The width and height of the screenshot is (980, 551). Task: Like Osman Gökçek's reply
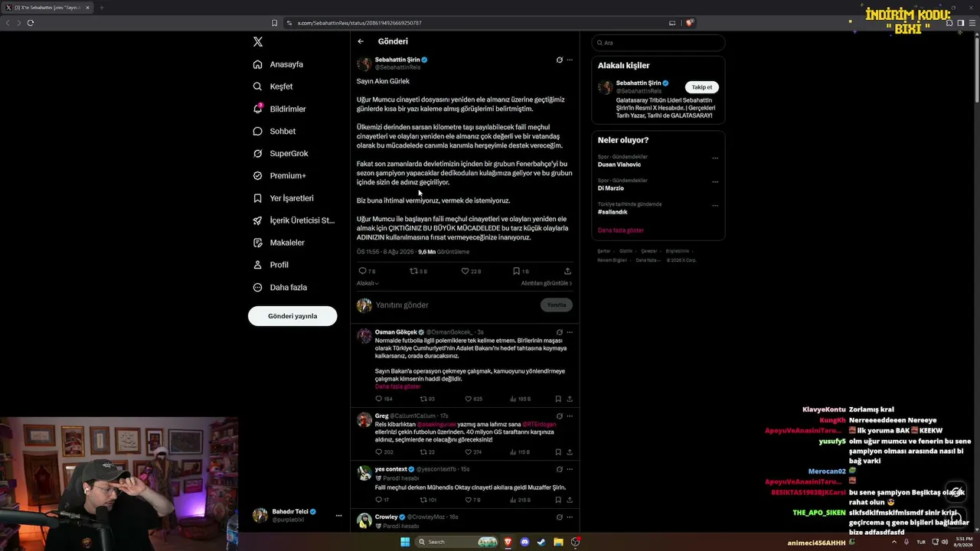coord(469,399)
